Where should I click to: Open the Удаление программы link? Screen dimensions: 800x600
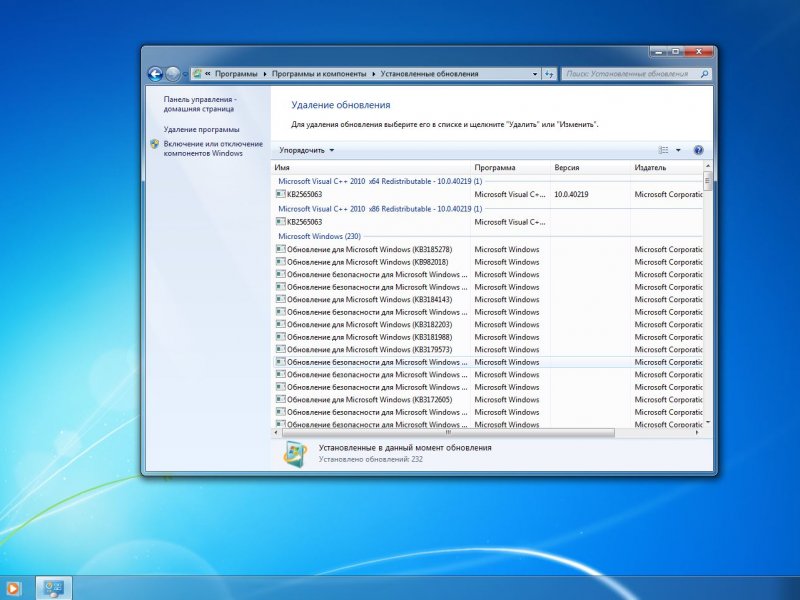tap(202, 130)
